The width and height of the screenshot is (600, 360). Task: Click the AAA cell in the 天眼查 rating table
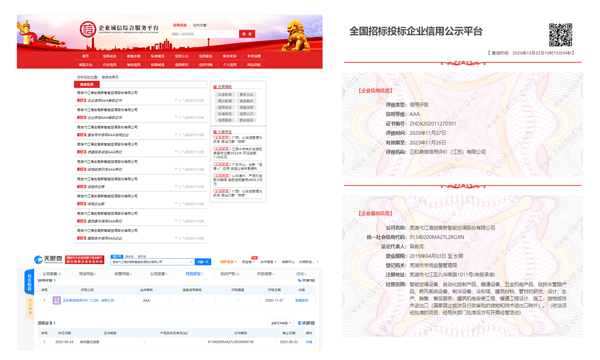click(146, 300)
